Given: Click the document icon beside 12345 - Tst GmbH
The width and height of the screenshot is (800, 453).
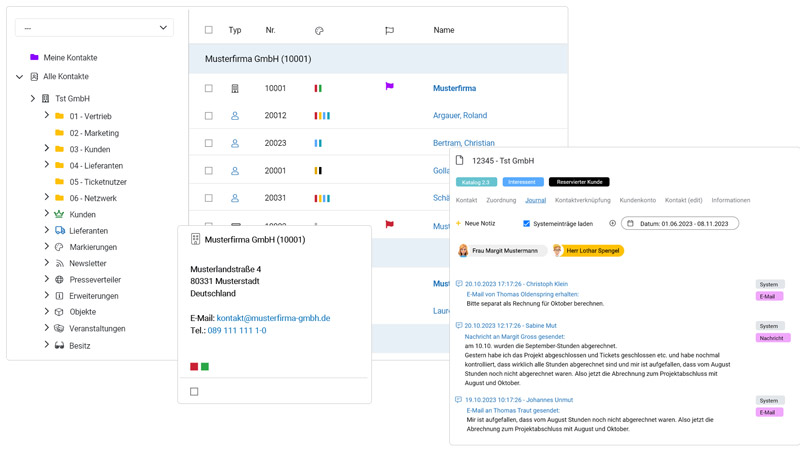Looking at the screenshot, I should tap(460, 160).
